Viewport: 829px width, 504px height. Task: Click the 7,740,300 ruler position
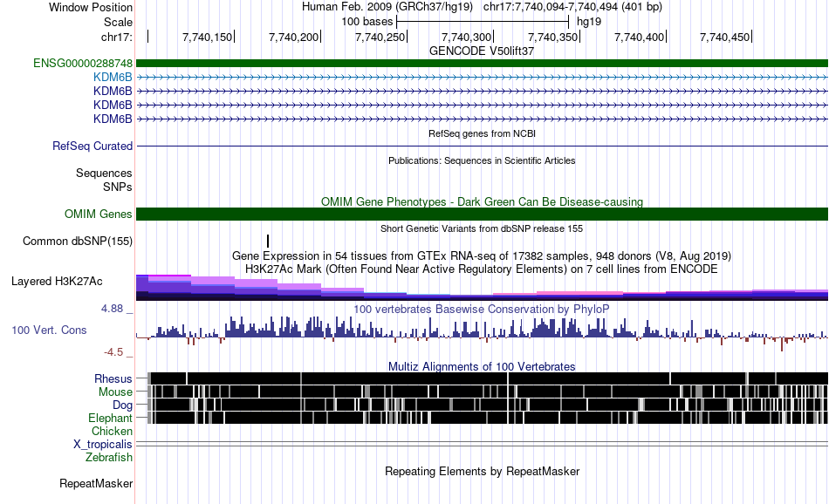pyautogui.click(x=466, y=37)
